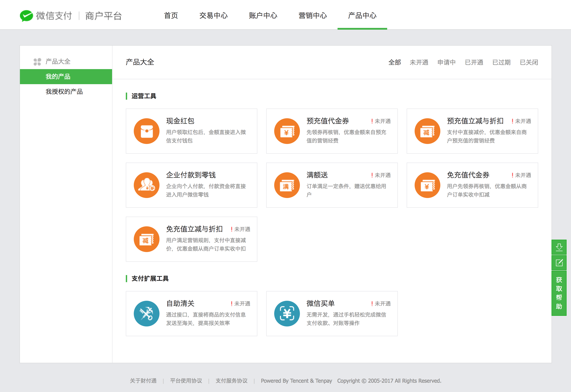Click 未开通 status on 预充值代金券 card
The height and width of the screenshot is (392, 571).
point(381,121)
